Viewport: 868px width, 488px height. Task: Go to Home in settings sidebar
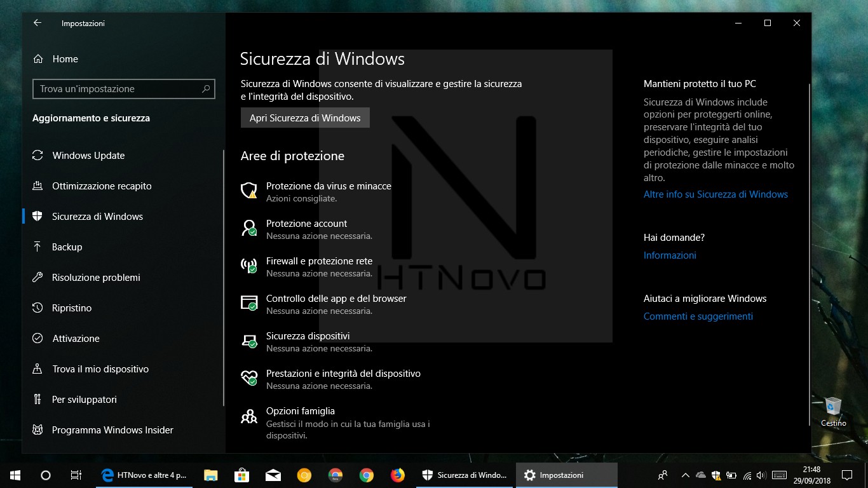point(55,58)
